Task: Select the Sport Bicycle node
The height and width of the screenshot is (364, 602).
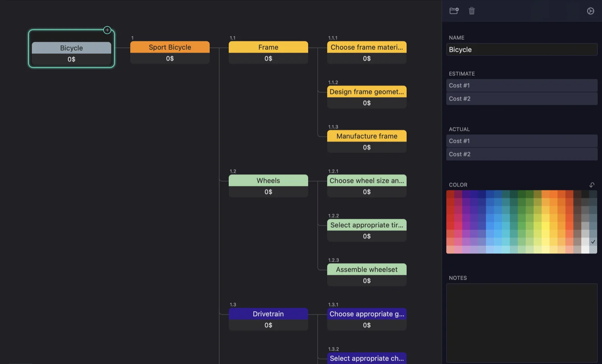Action: [x=170, y=47]
